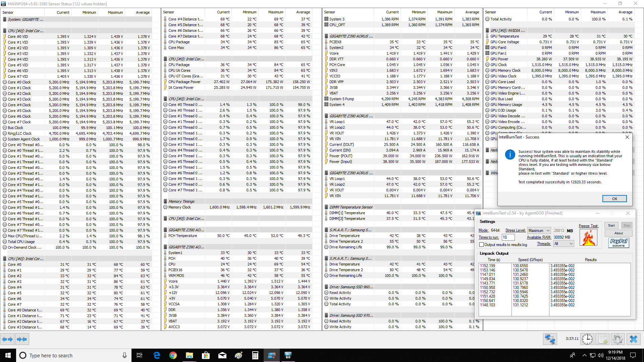The height and width of the screenshot is (362, 644).
Task: Show hidden tray icons chevron
Action: coord(584,355)
